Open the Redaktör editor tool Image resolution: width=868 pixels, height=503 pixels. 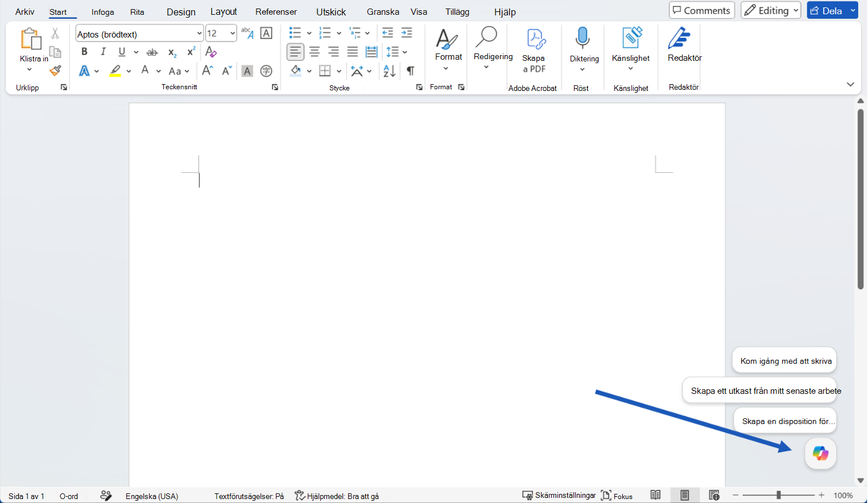[684, 45]
